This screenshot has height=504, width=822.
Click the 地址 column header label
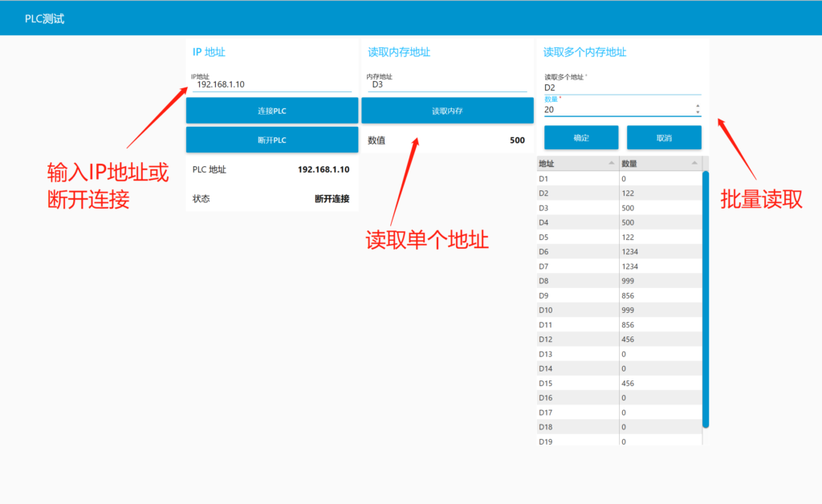click(x=546, y=164)
